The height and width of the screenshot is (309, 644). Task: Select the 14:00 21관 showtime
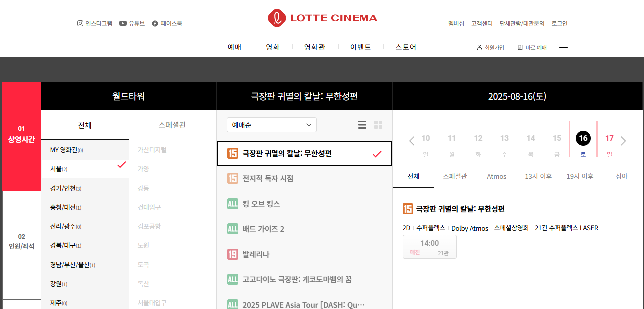[430, 247]
